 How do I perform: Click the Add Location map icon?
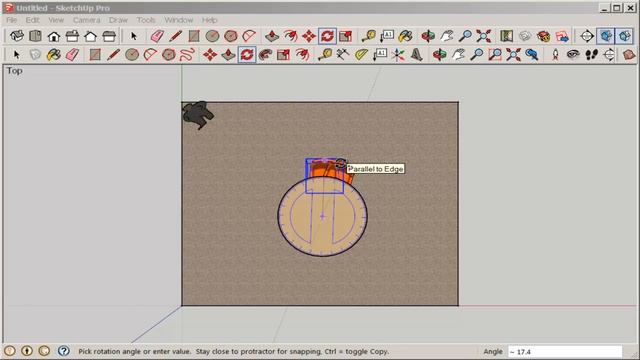click(506, 36)
